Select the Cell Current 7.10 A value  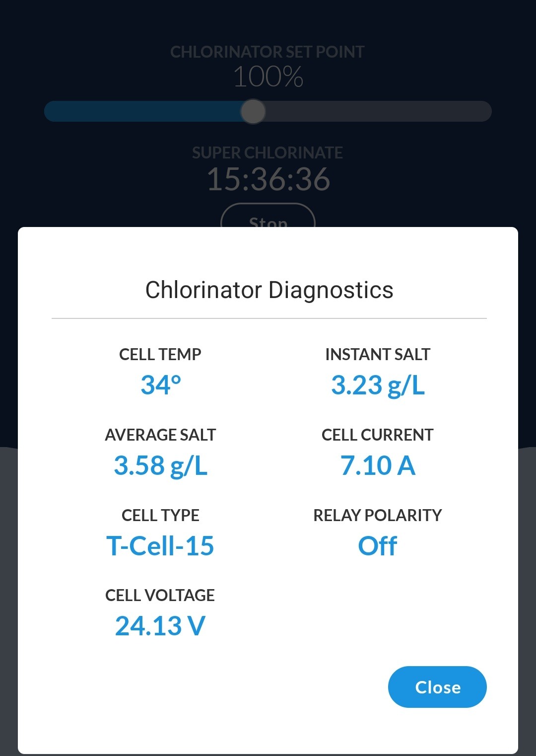[378, 465]
